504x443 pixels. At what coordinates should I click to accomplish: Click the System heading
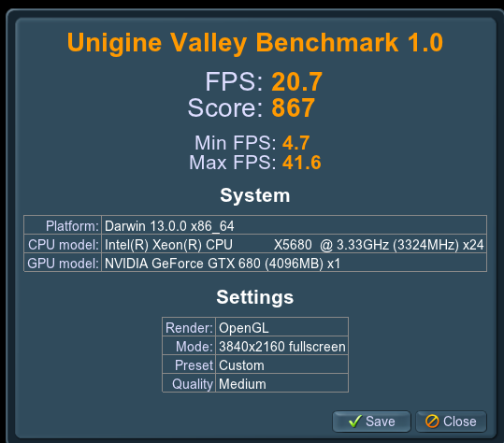[x=255, y=195]
